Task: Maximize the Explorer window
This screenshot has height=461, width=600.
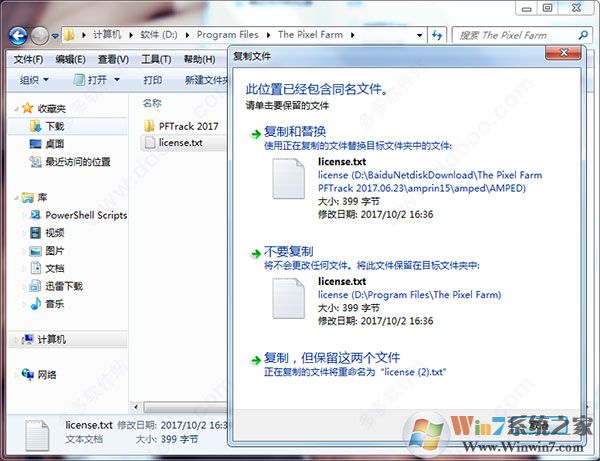Action: point(547,8)
